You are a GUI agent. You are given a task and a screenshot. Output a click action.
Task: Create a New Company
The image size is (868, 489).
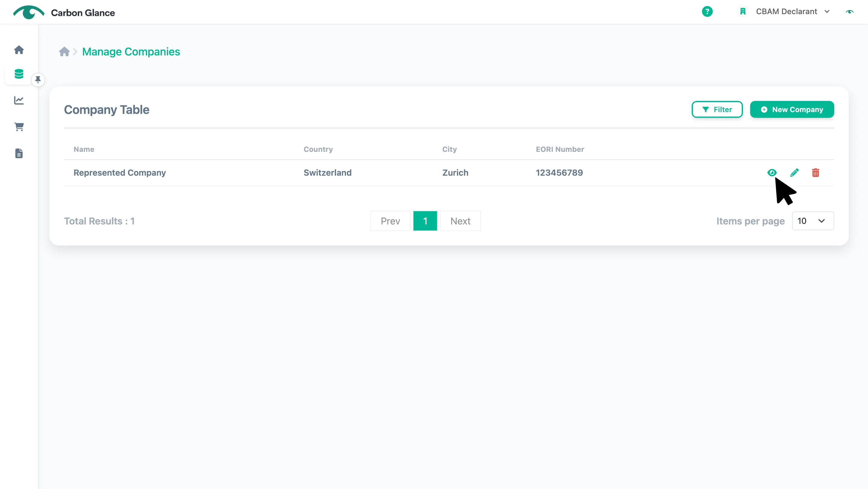792,109
